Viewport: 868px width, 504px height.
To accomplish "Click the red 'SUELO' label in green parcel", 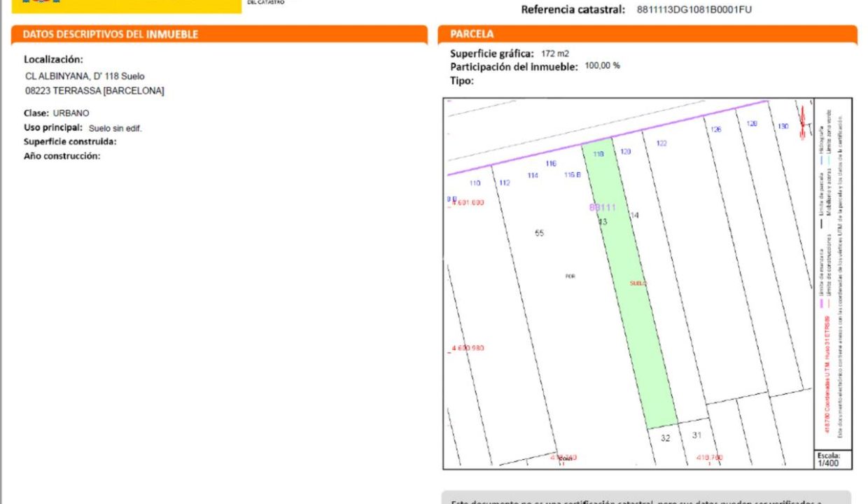I will click(x=638, y=283).
